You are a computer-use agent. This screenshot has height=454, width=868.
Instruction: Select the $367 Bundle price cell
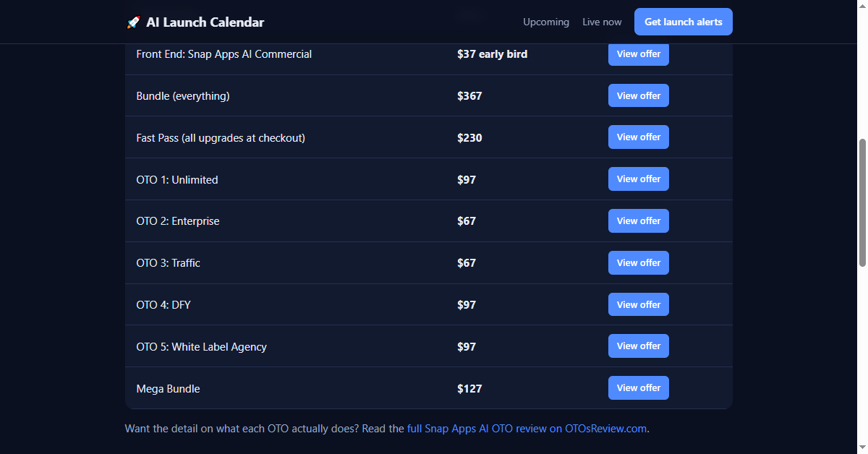[469, 95]
